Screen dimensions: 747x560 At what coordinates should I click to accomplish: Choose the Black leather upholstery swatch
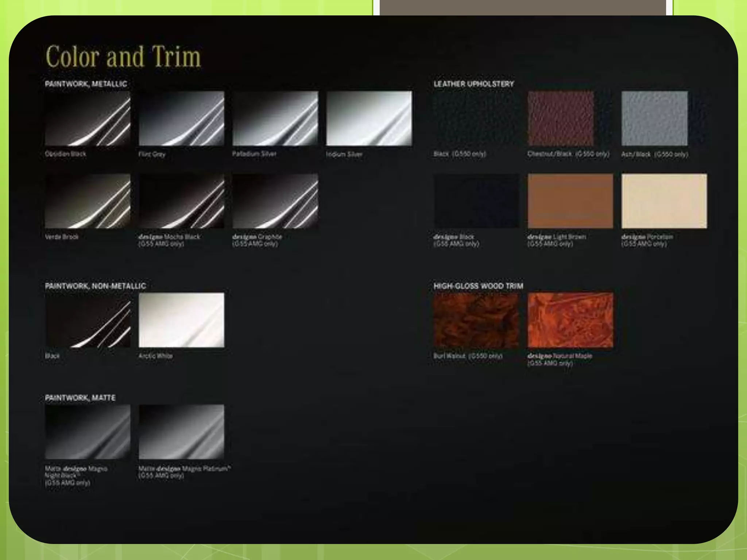coord(476,118)
